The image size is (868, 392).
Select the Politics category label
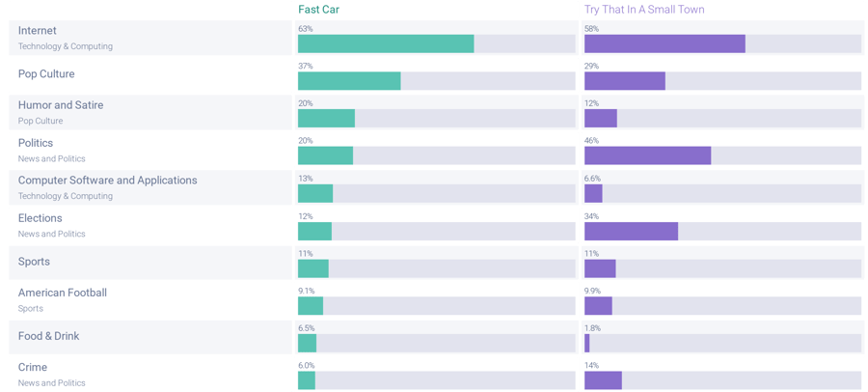pos(36,143)
